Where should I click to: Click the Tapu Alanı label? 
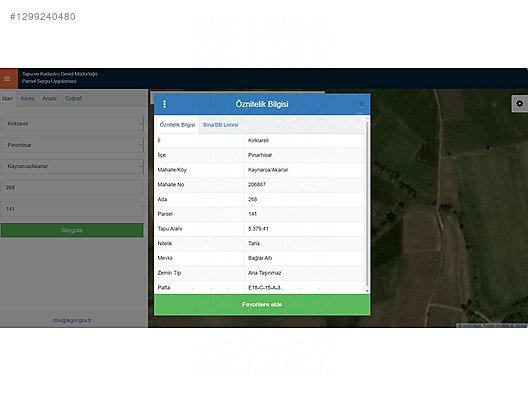170,229
